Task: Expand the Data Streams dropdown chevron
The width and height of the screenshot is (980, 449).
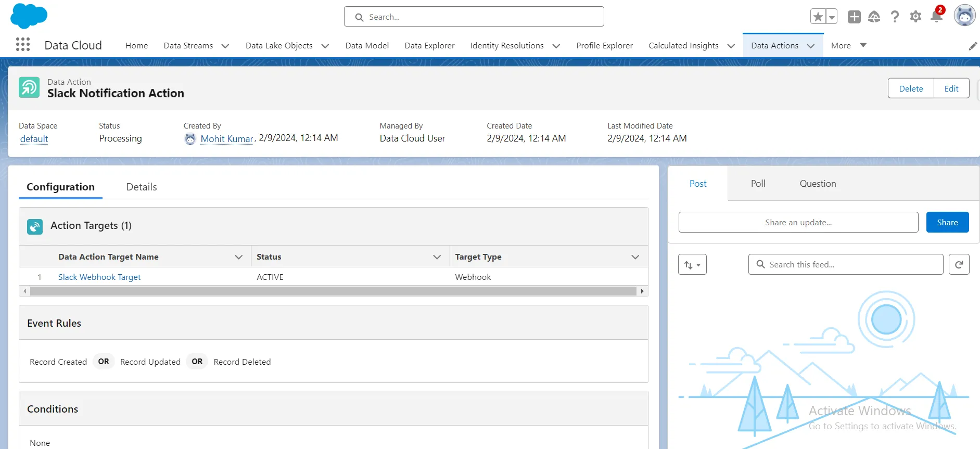Action: coord(225,46)
